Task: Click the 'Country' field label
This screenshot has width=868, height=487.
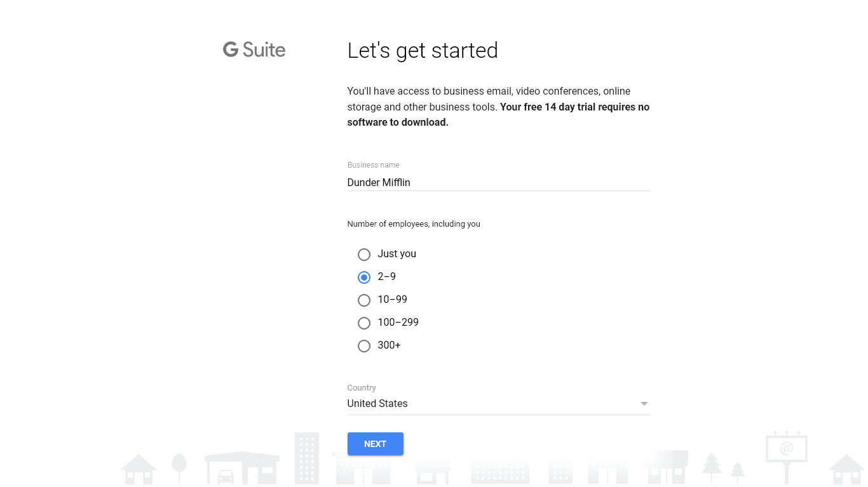Action: click(362, 387)
